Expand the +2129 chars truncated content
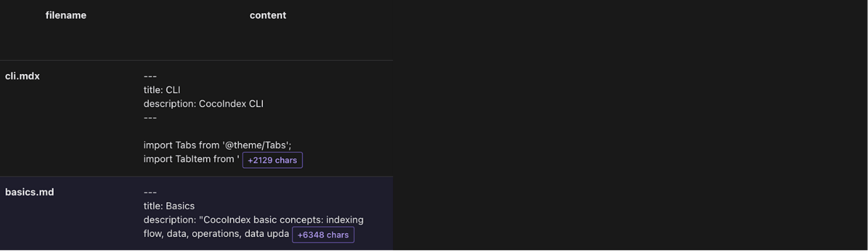 click(272, 160)
